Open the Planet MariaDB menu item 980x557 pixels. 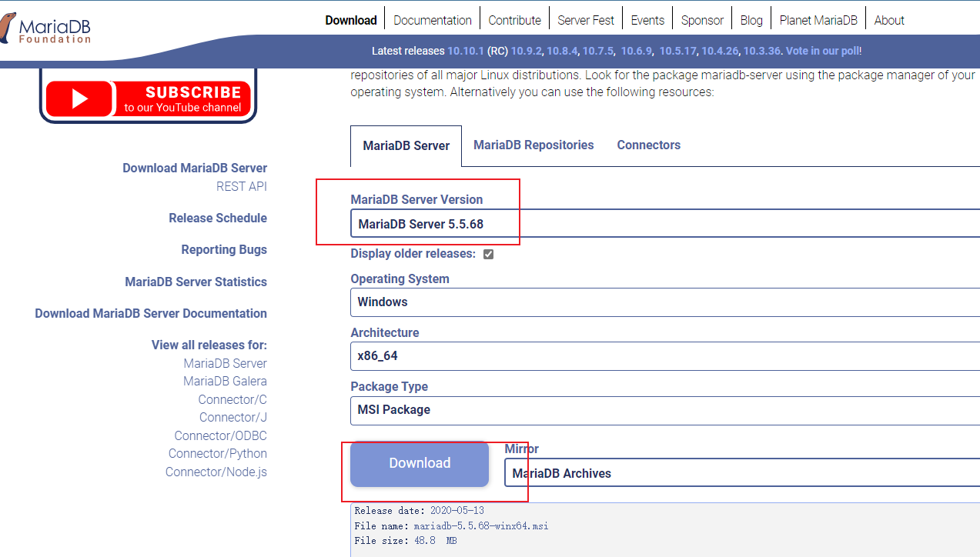click(818, 20)
